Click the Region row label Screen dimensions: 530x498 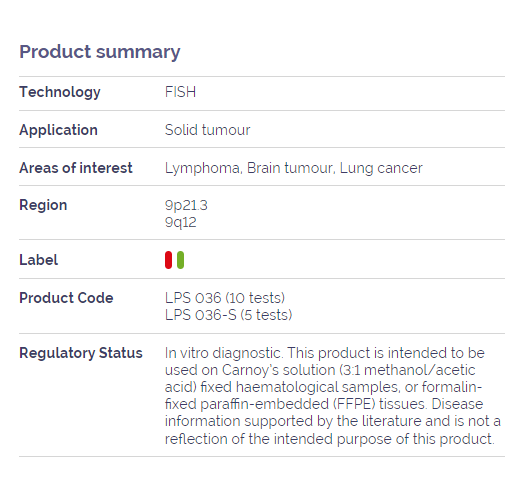43,205
